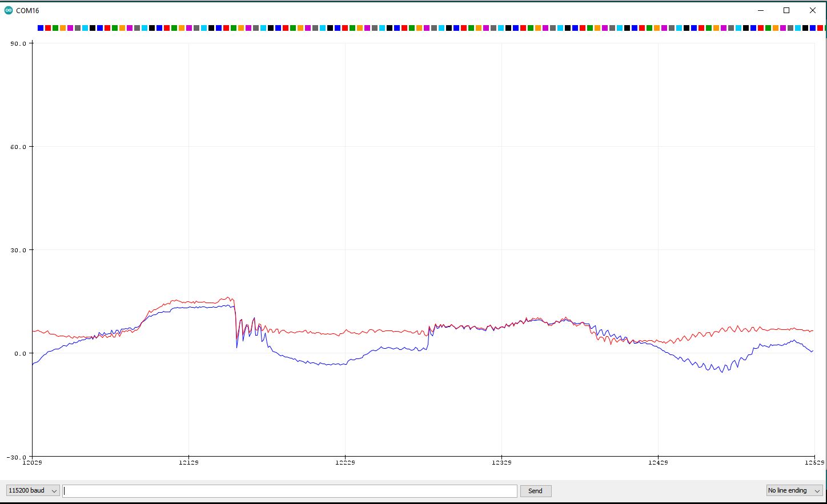Click the 90.0 y-axis label
Viewport: 827px width, 504px height.
pyautogui.click(x=18, y=43)
